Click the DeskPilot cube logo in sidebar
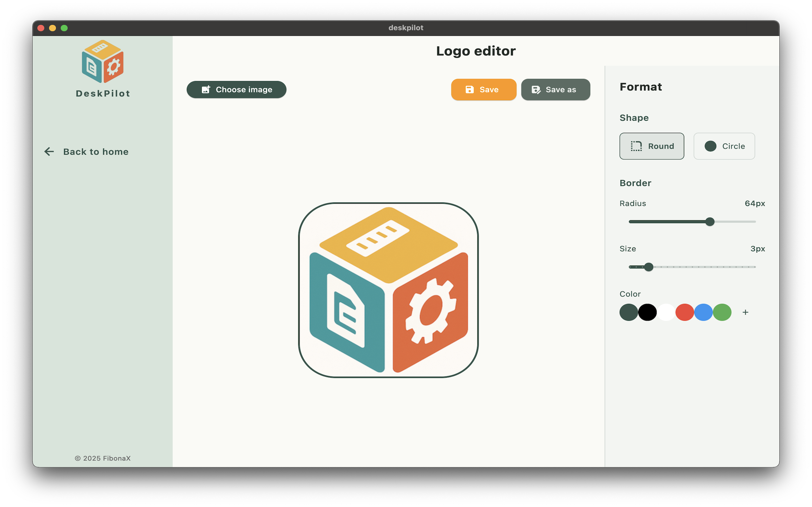This screenshot has width=812, height=507. click(x=103, y=61)
